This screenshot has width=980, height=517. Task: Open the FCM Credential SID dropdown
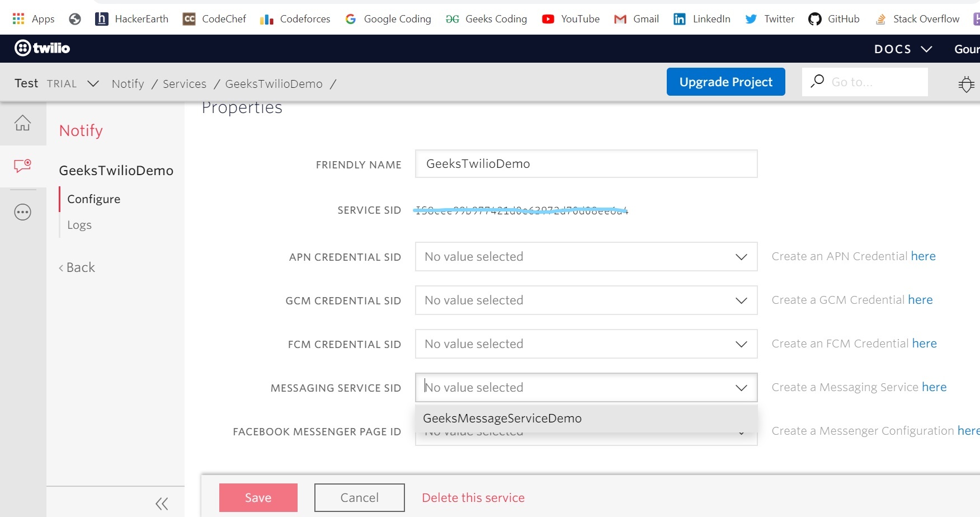[586, 344]
